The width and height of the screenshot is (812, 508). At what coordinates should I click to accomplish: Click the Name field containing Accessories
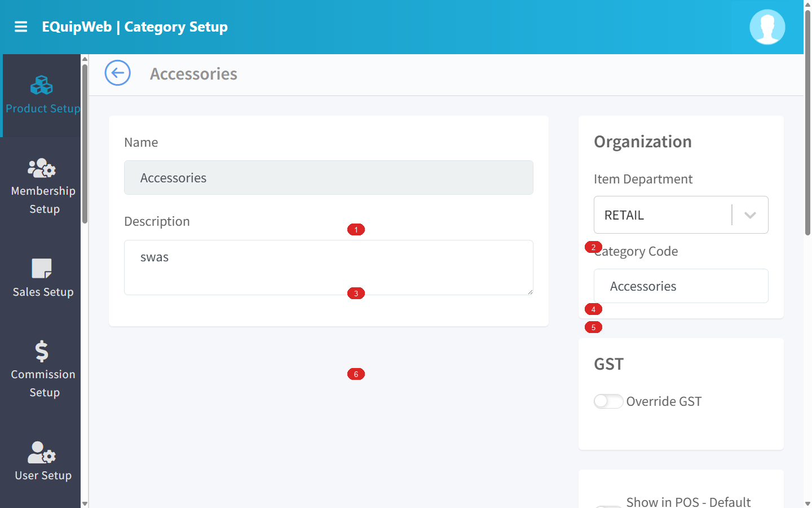point(329,178)
